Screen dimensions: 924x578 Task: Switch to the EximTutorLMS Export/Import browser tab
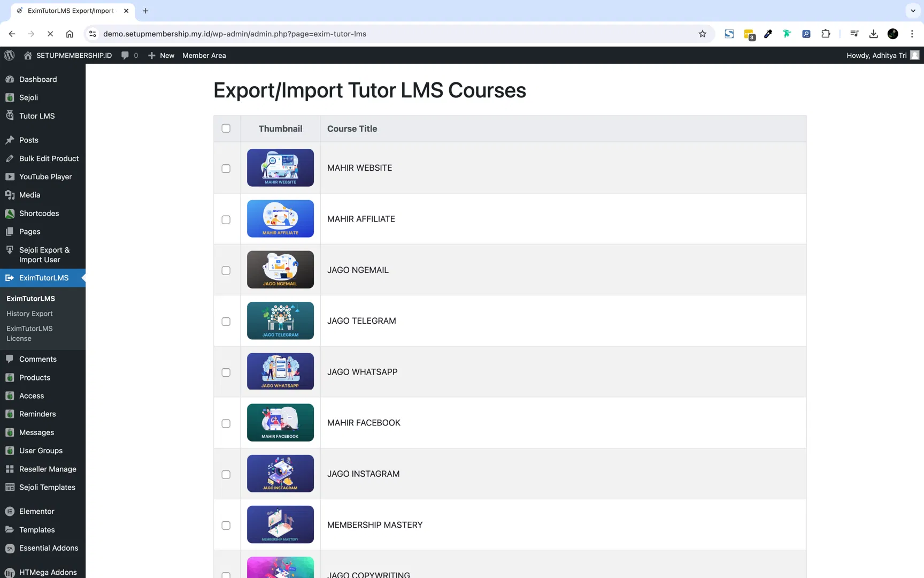(x=70, y=11)
